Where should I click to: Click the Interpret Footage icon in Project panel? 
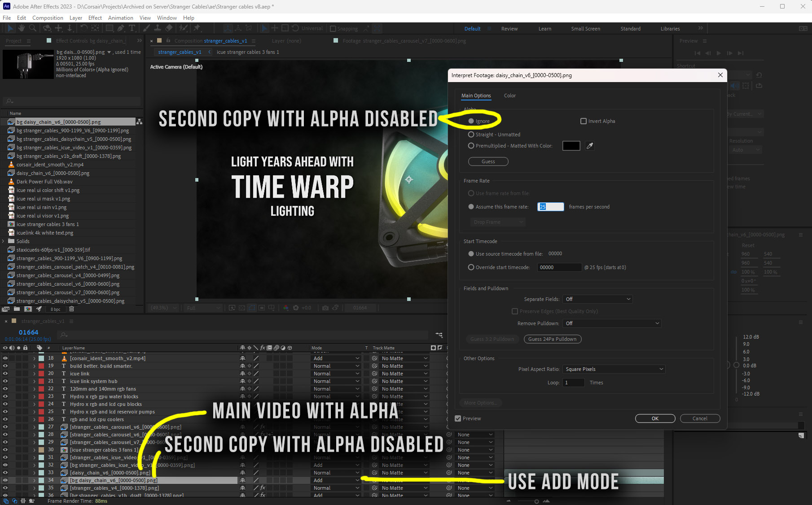click(x=6, y=309)
